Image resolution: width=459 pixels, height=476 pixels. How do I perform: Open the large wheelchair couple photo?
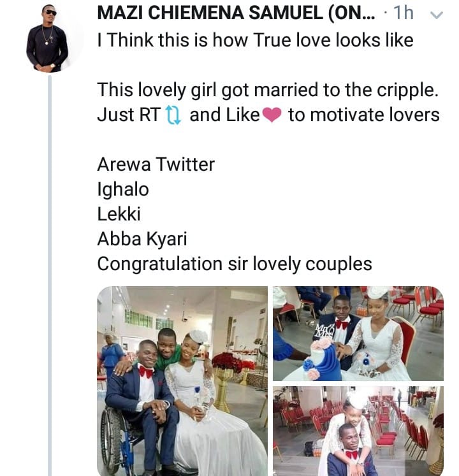(x=182, y=380)
